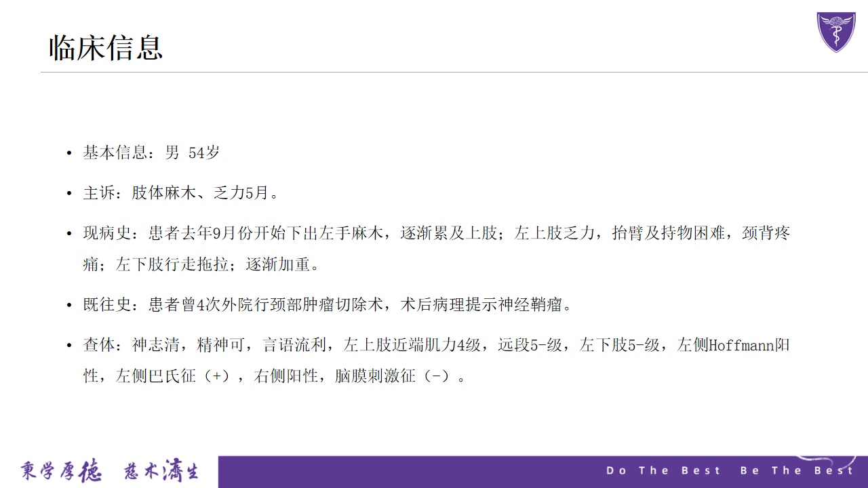Click the line containing 脑膜刺激征（-）
The width and height of the screenshot is (868, 488).
click(275, 375)
